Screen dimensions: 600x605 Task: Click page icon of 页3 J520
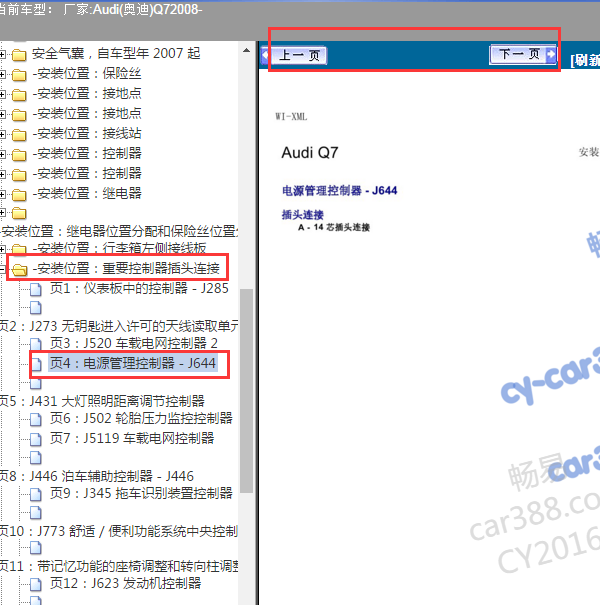tap(36, 344)
